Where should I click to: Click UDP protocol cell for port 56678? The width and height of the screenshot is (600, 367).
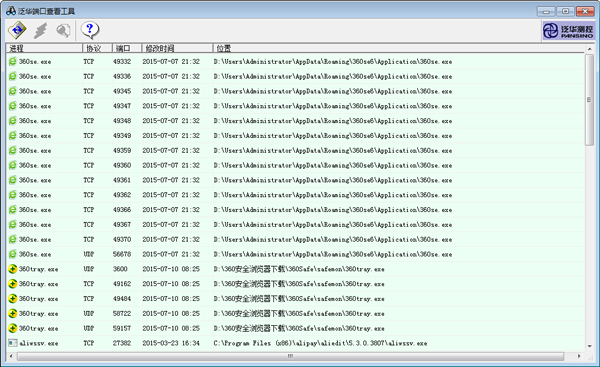coord(89,254)
